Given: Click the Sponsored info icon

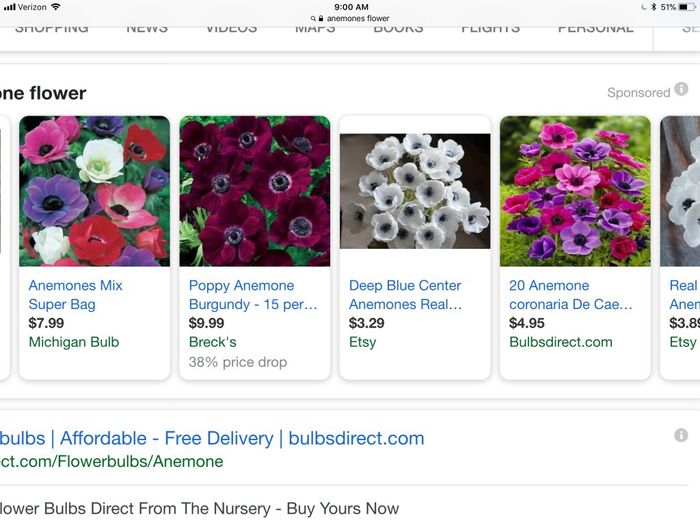Looking at the screenshot, I should click(x=681, y=89).
